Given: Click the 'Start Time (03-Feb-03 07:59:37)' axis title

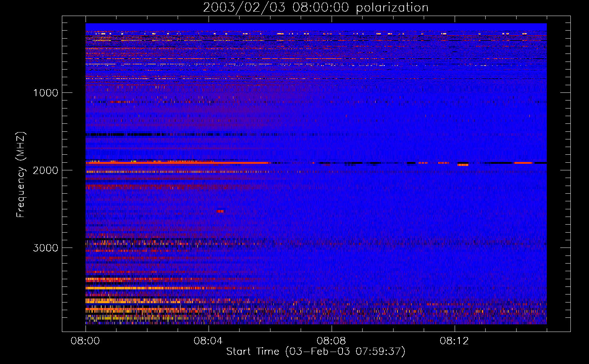Looking at the screenshot, I should point(316,352).
